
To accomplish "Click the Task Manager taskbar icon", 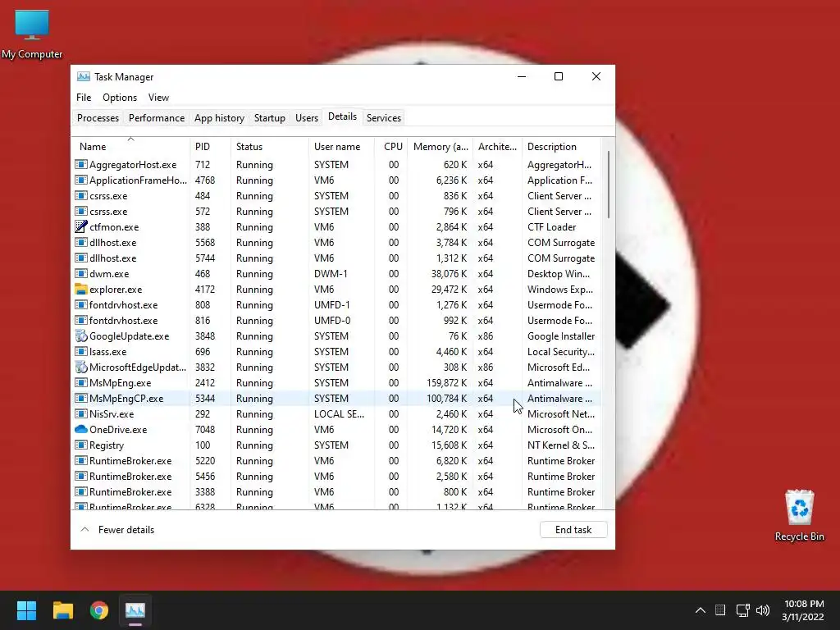I will point(135,610).
